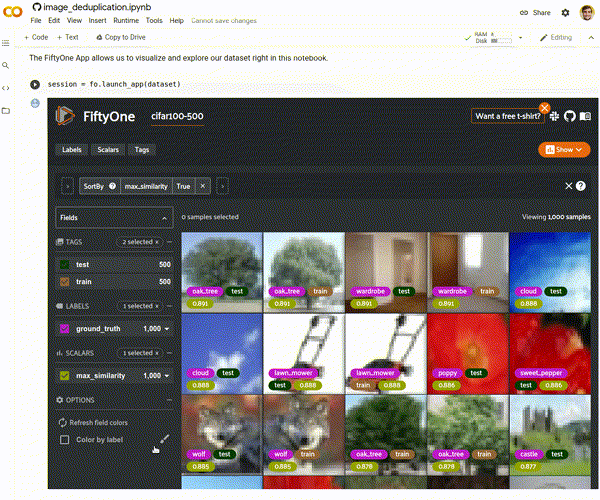Expand max_similarity filter dropdown arrow
Viewport: 600px width, 500px height.
click(167, 376)
